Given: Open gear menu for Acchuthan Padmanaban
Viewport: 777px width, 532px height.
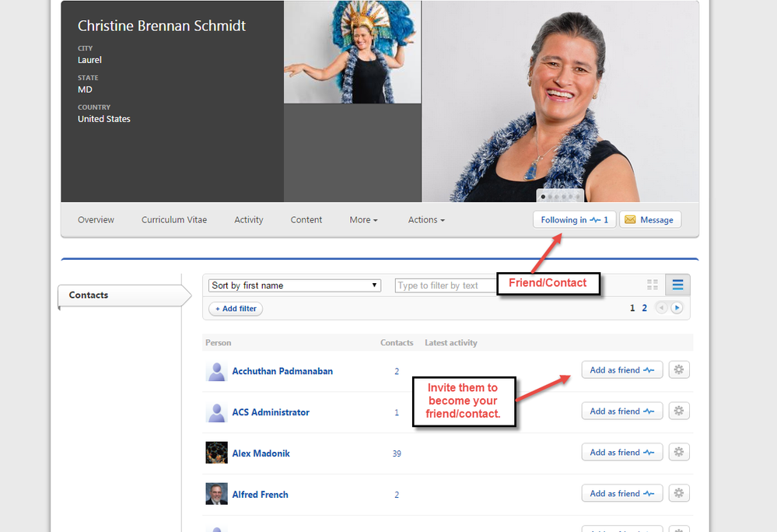Looking at the screenshot, I should [x=679, y=370].
